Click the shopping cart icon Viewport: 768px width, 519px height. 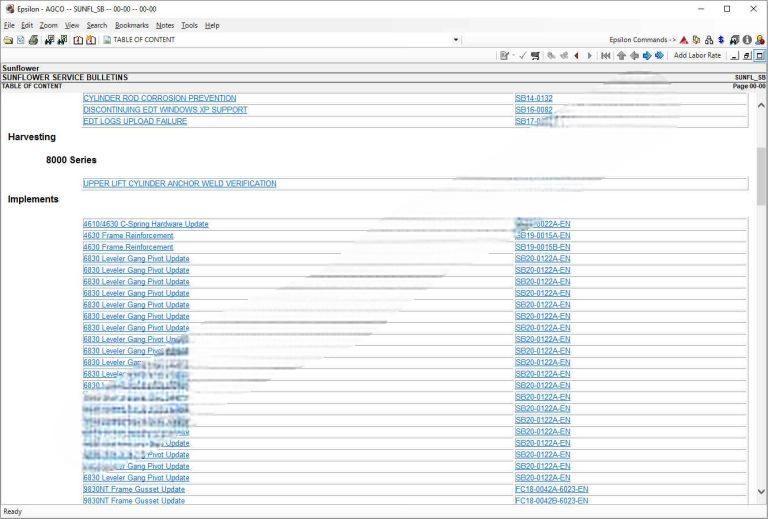535,56
